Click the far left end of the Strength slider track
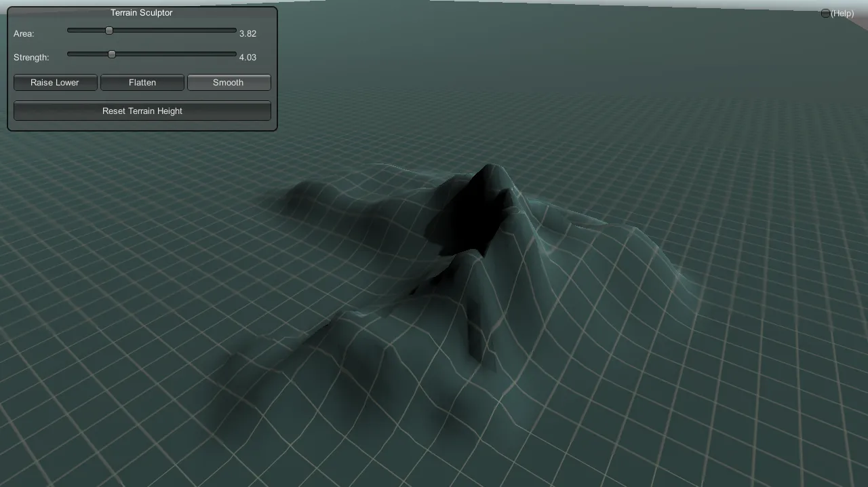The image size is (868, 487). (70, 54)
